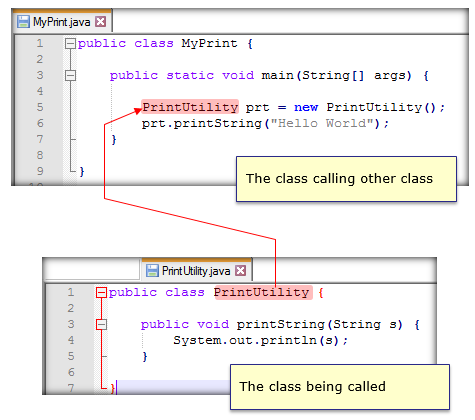Click line number 5 in MyPrint.java margin
The height and width of the screenshot is (420, 475).
[x=40, y=107]
